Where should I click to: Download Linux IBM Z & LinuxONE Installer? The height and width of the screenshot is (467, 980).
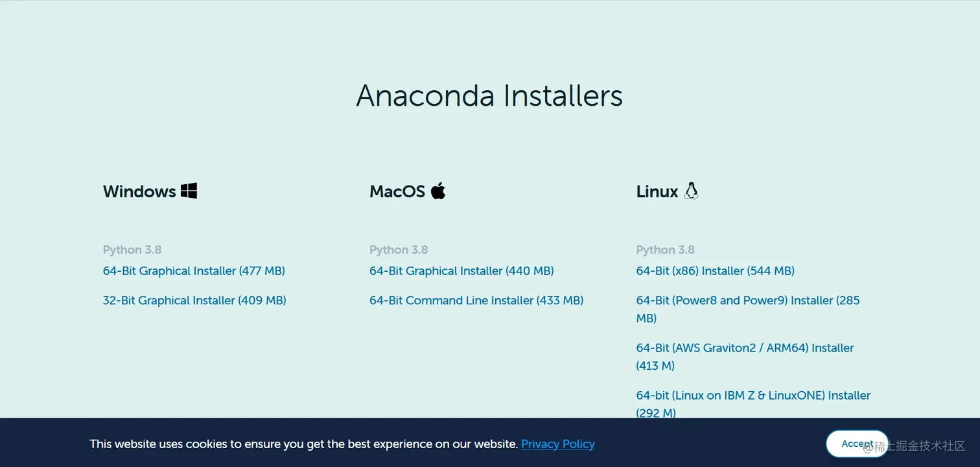[x=753, y=396]
